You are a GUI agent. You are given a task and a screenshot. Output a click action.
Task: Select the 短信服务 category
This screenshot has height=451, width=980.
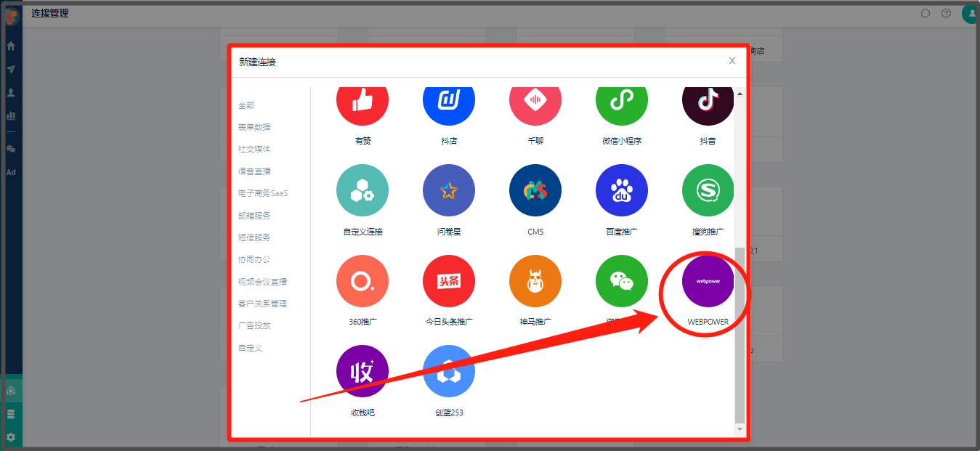click(254, 237)
